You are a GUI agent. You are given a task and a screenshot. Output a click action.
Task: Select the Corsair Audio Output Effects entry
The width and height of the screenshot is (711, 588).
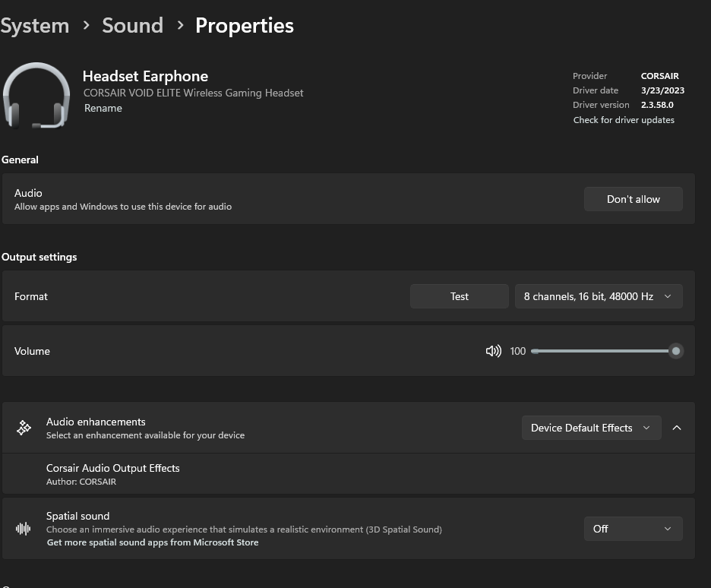[x=112, y=468]
